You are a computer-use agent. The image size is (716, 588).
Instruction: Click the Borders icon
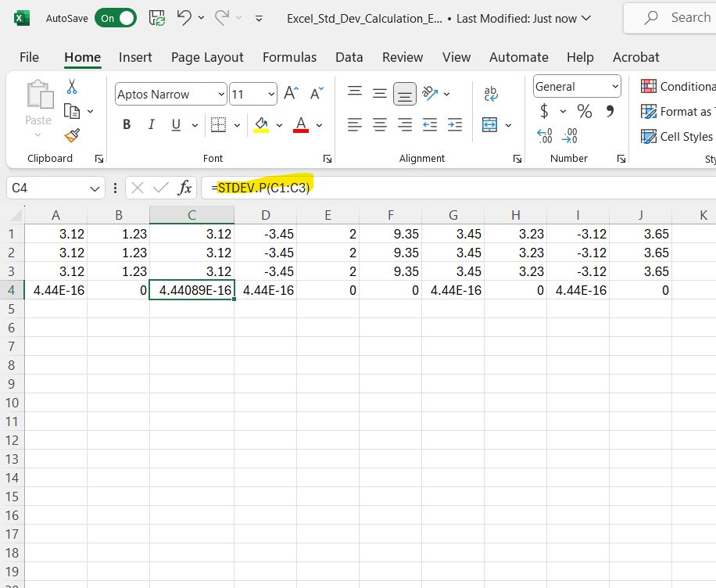(218, 124)
